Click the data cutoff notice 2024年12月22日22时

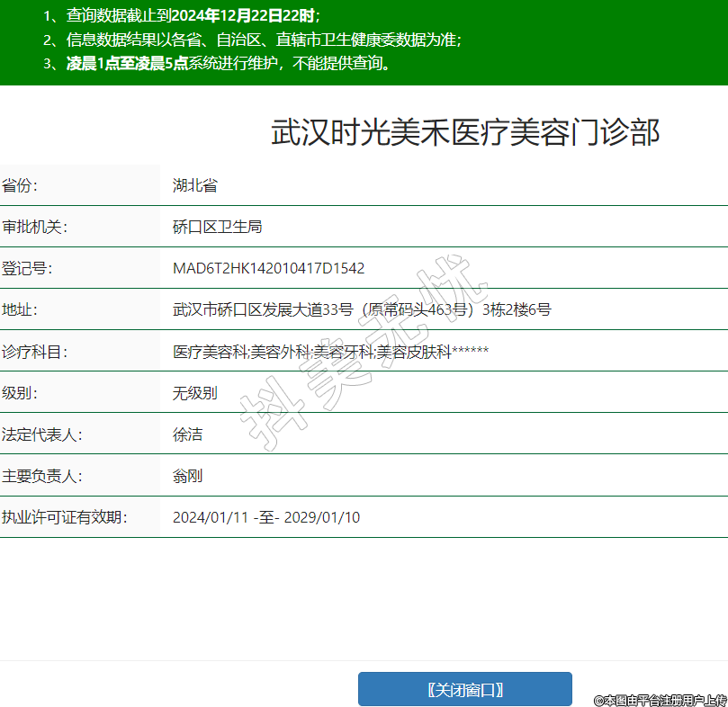pyautogui.click(x=243, y=16)
